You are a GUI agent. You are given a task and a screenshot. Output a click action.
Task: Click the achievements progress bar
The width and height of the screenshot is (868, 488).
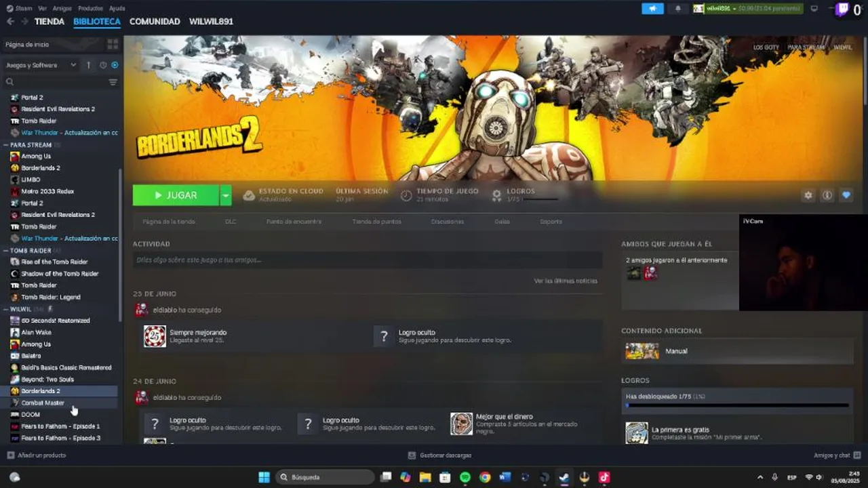coord(737,405)
